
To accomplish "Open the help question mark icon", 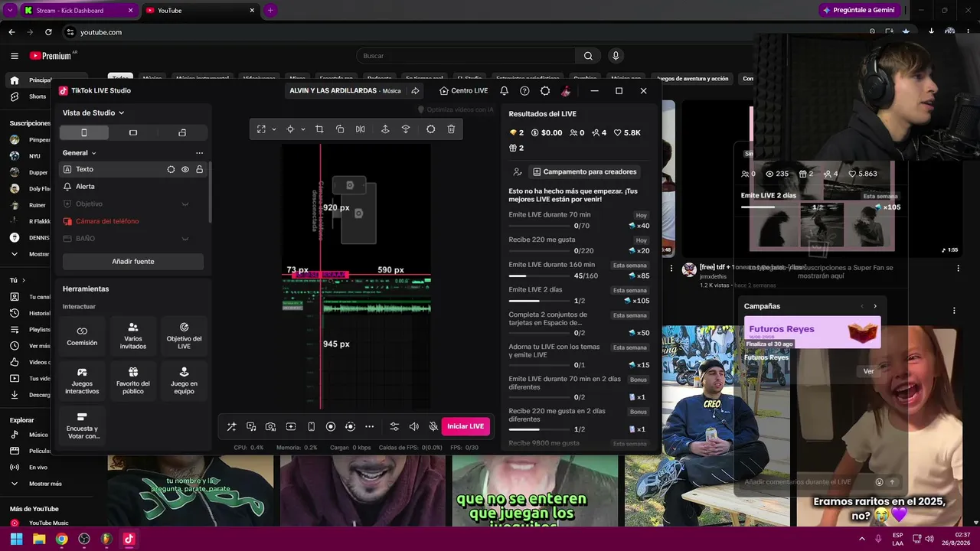I will click(524, 90).
